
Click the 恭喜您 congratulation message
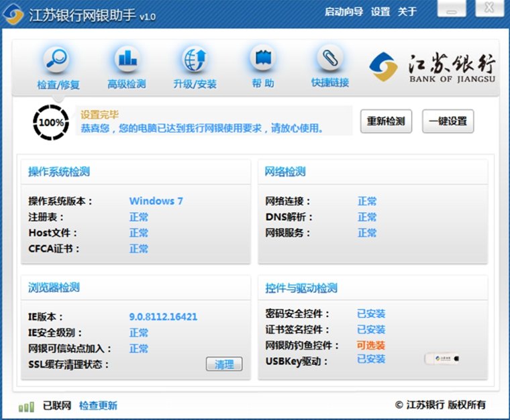(x=202, y=128)
